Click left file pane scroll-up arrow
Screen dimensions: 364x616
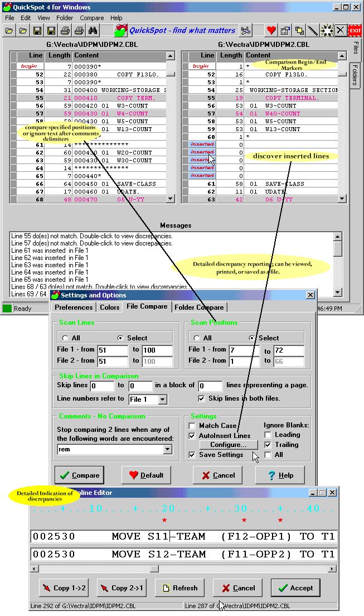click(x=171, y=56)
